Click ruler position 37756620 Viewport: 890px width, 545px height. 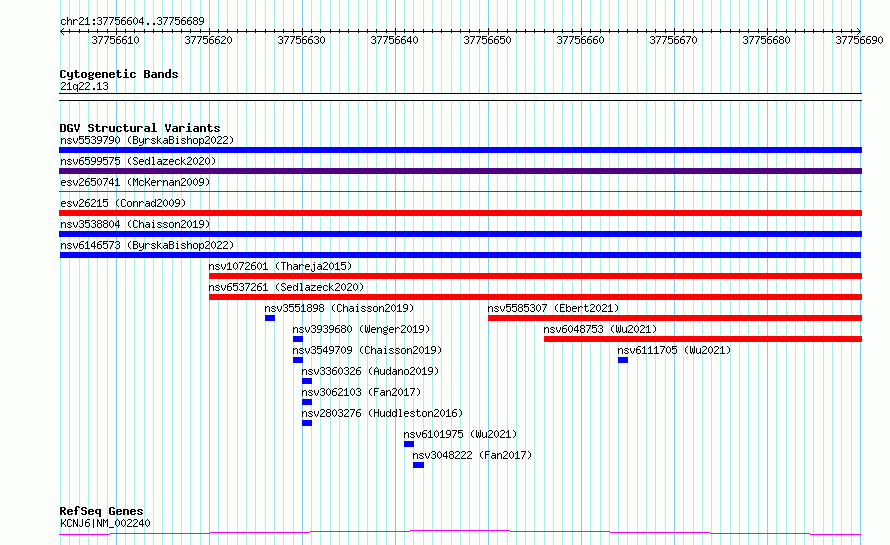[208, 40]
